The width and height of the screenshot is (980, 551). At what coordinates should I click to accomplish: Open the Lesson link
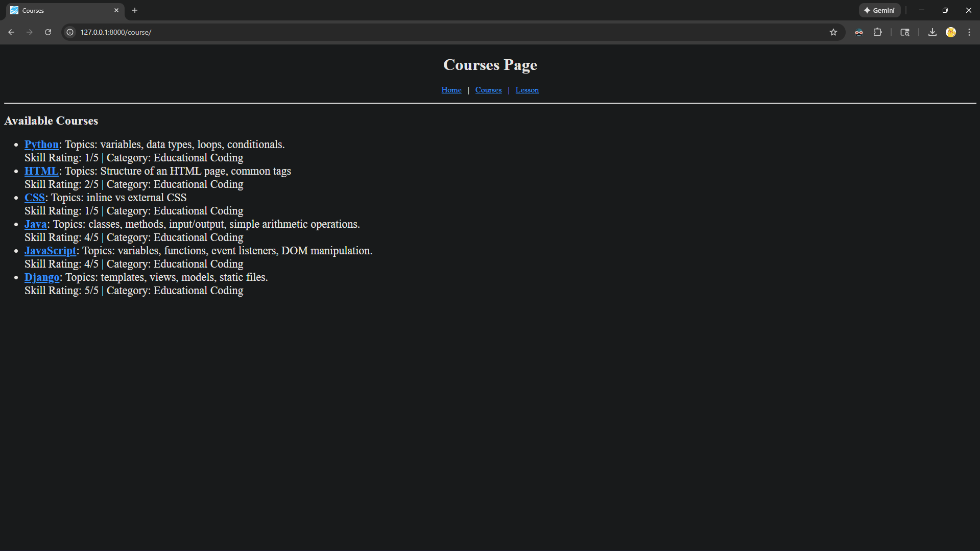tap(527, 90)
